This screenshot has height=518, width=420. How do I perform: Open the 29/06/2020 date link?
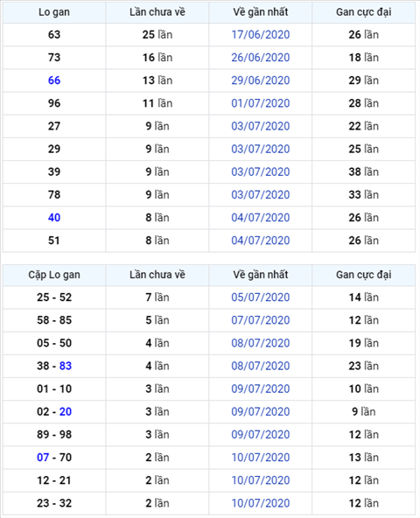pyautogui.click(x=261, y=80)
